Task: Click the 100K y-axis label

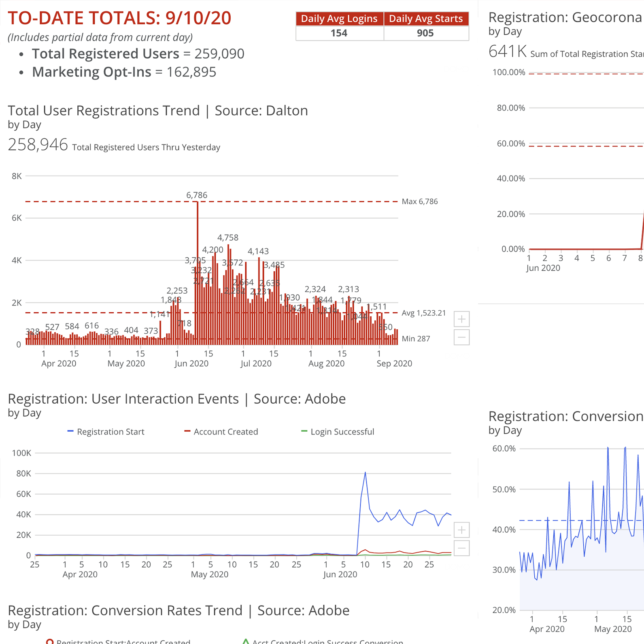Action: click(x=21, y=453)
